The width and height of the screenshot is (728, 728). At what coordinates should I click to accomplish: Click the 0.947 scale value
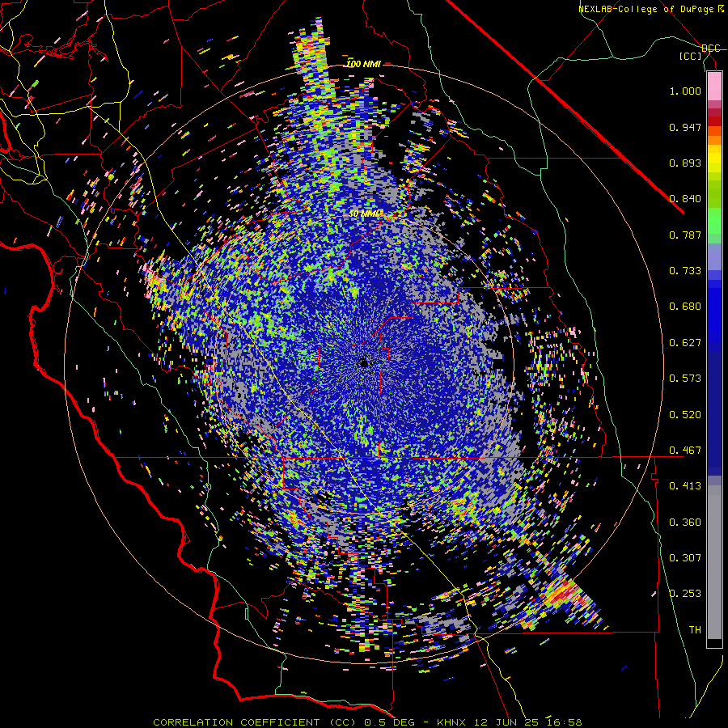pyautogui.click(x=685, y=127)
